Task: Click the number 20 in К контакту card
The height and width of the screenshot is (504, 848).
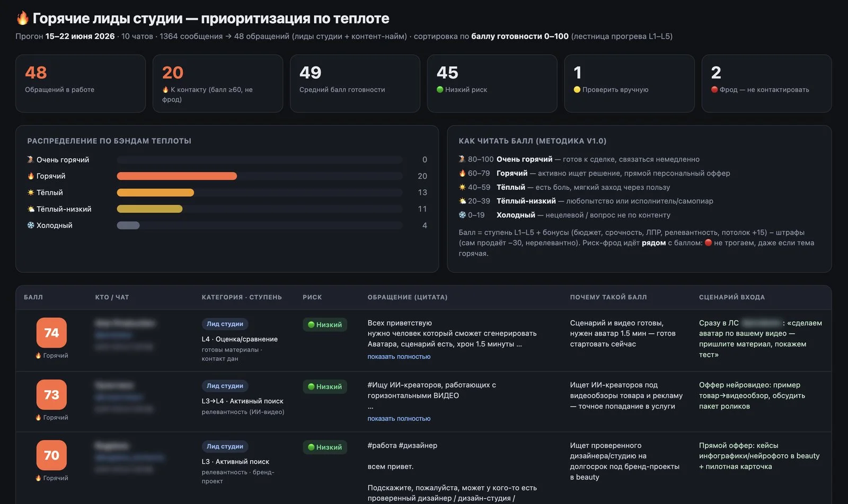Action: click(173, 73)
